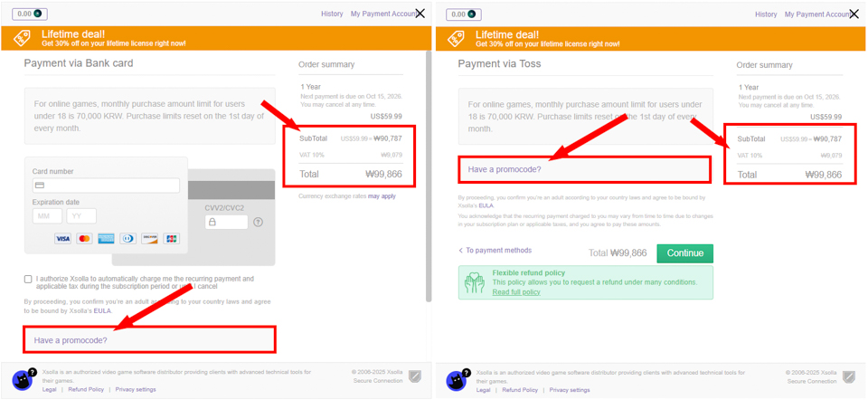The height and width of the screenshot is (400, 868).
Task: Click the Card number input field
Action: [106, 186]
